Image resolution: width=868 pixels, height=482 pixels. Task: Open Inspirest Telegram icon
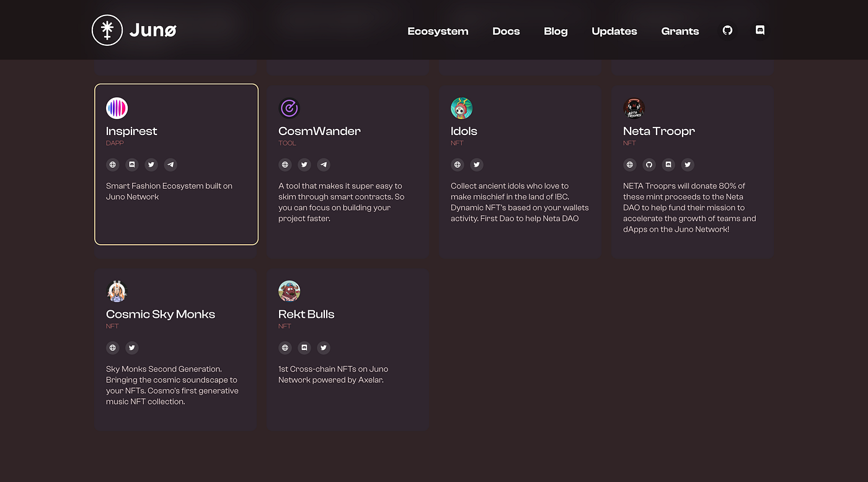coord(170,165)
